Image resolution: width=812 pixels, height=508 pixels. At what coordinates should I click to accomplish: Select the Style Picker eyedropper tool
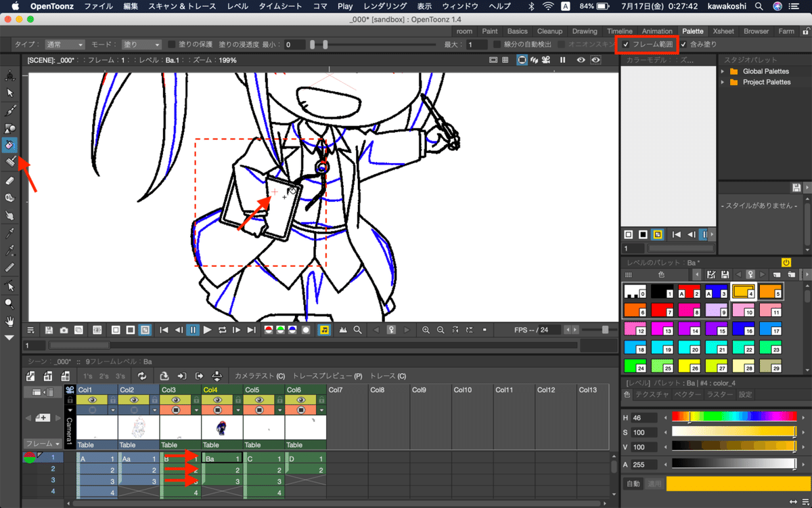(x=10, y=233)
